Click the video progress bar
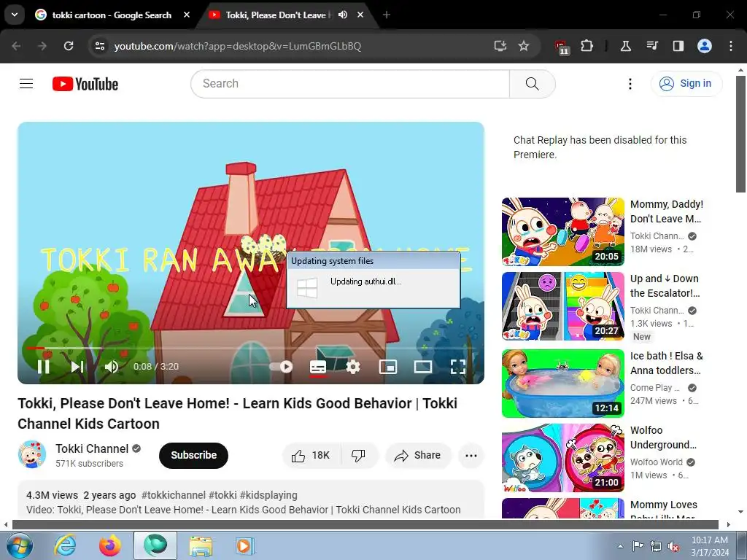 pos(251,348)
